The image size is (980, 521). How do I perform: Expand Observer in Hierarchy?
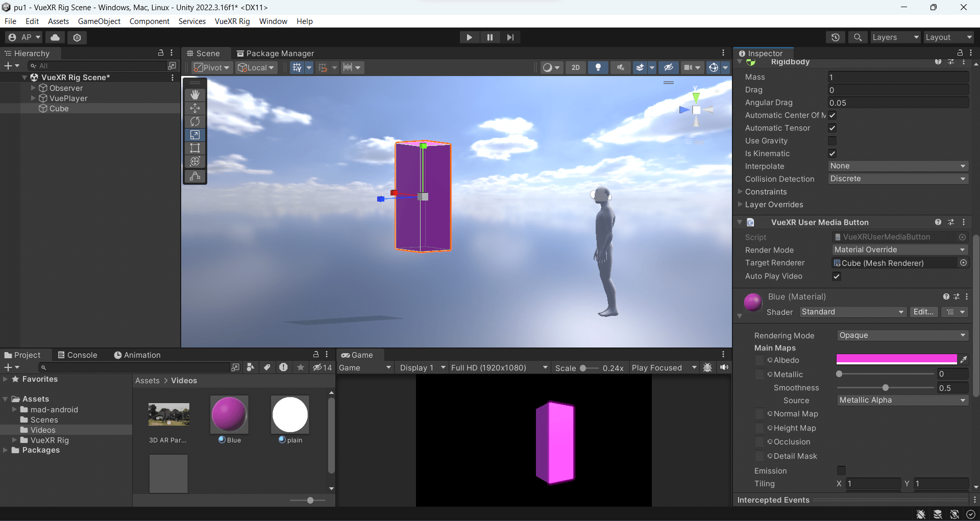point(33,88)
